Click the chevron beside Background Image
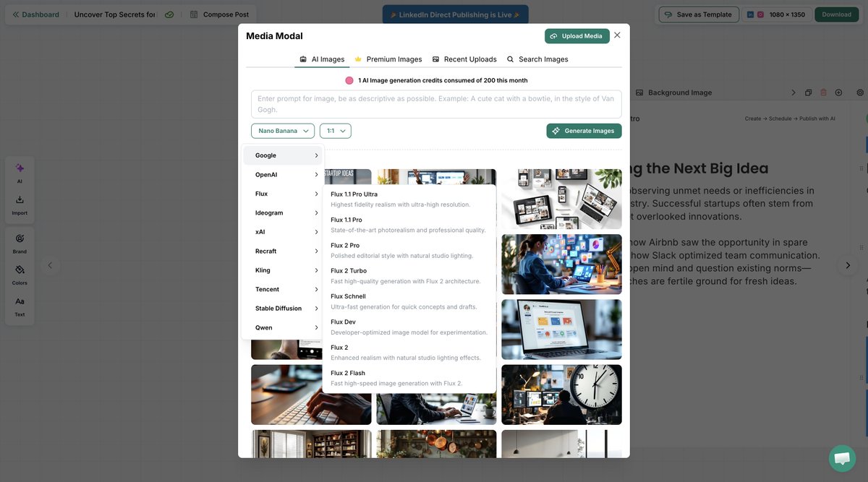 793,92
